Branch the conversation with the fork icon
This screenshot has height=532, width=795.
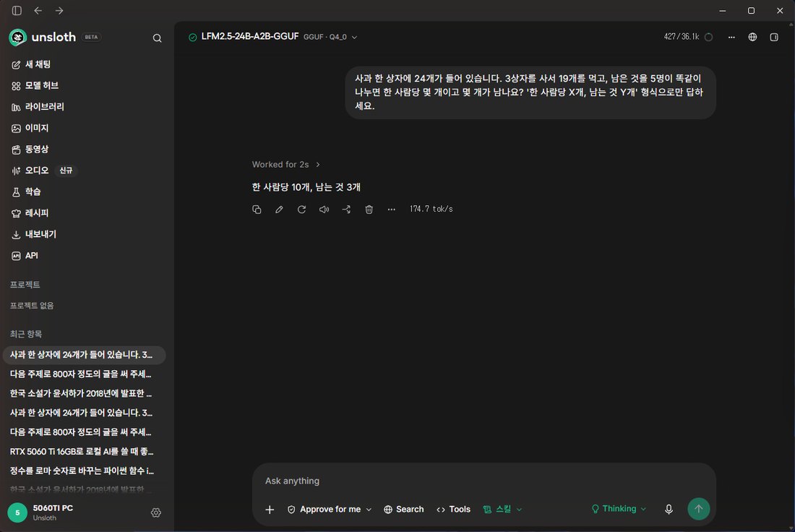(x=346, y=210)
